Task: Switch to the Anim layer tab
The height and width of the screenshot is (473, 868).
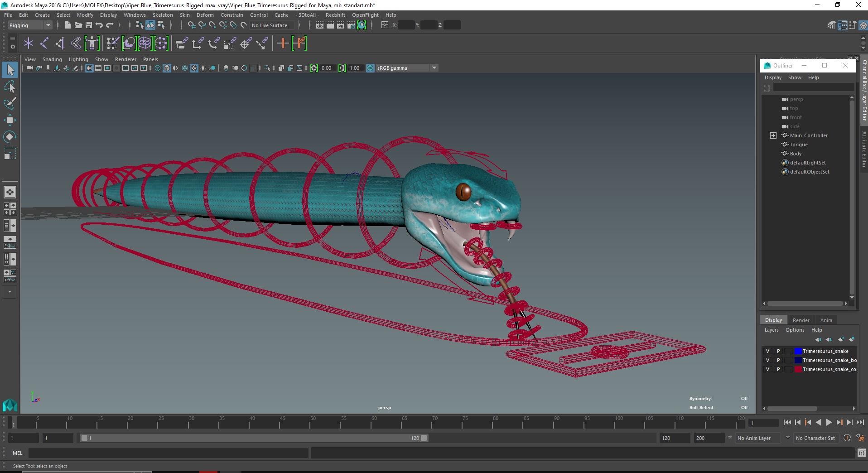Action: (826, 320)
